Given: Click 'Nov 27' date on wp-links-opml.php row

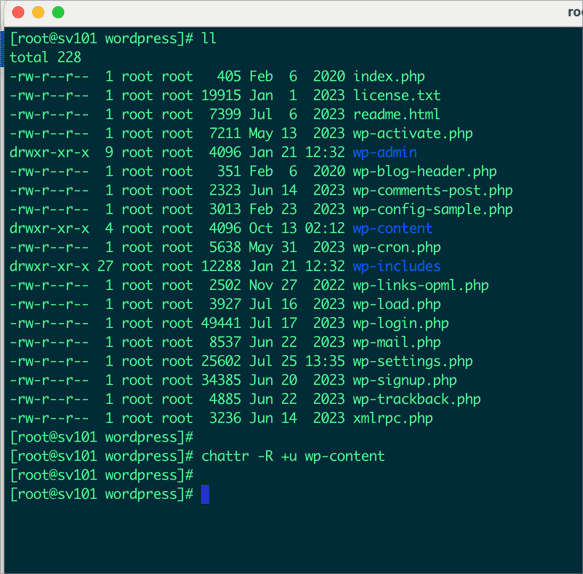Looking at the screenshot, I should point(273,285).
